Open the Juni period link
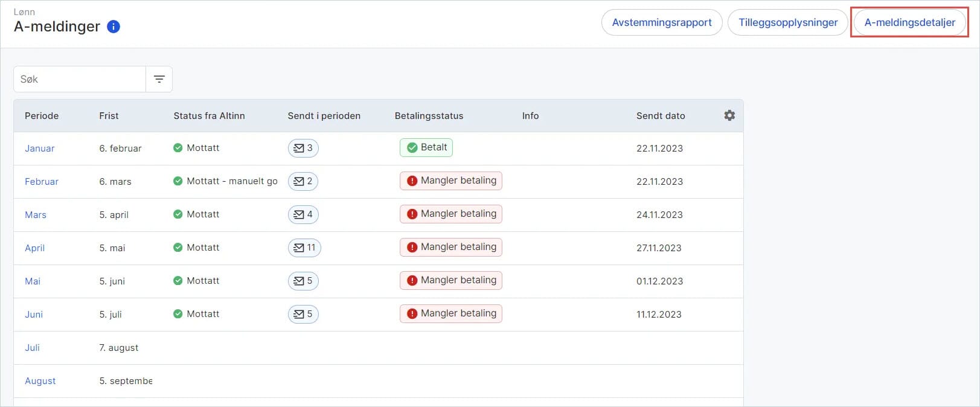980x407 pixels. coord(34,315)
